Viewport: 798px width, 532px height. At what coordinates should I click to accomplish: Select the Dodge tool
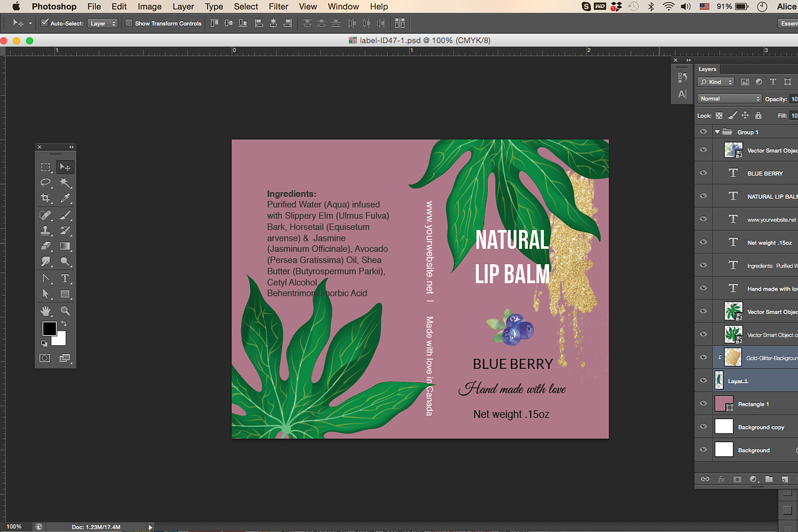65,261
